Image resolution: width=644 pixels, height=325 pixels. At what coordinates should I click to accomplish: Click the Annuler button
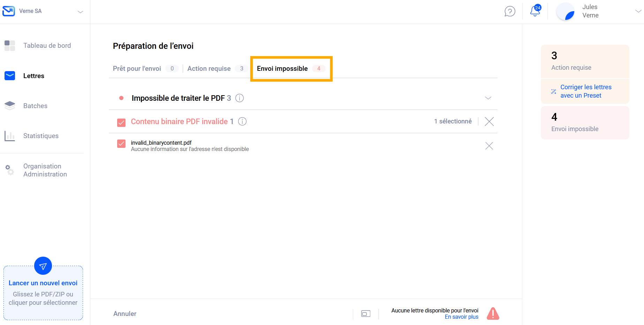125,314
